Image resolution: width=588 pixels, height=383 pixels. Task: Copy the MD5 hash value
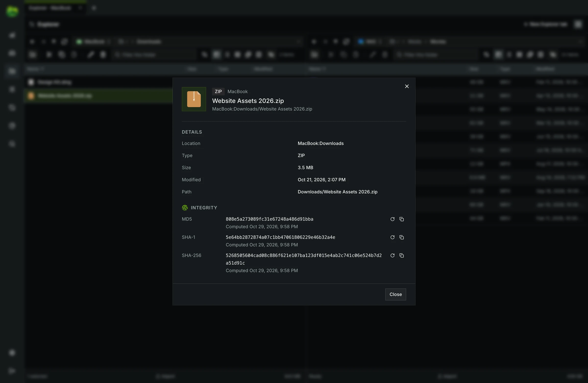pyautogui.click(x=402, y=219)
